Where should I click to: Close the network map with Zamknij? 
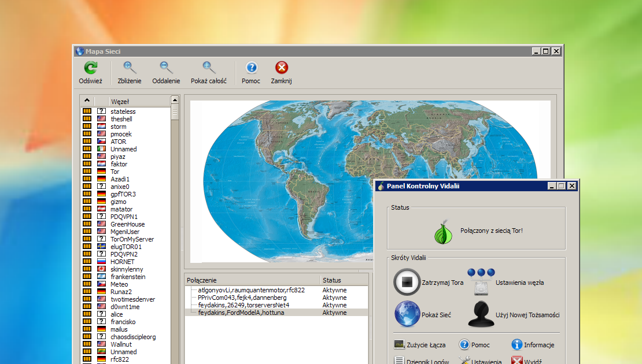[281, 73]
